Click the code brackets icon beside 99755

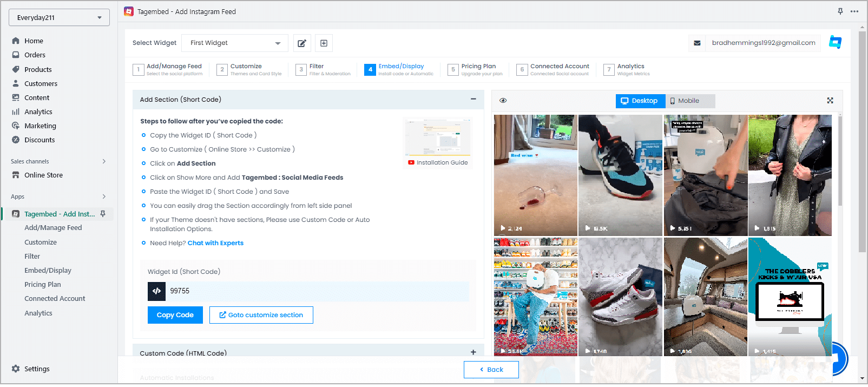pos(156,291)
